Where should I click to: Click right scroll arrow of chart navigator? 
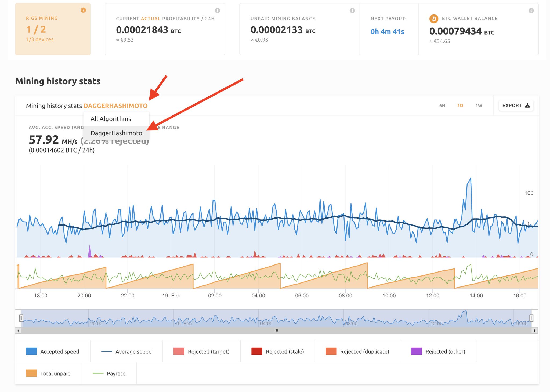point(535,331)
